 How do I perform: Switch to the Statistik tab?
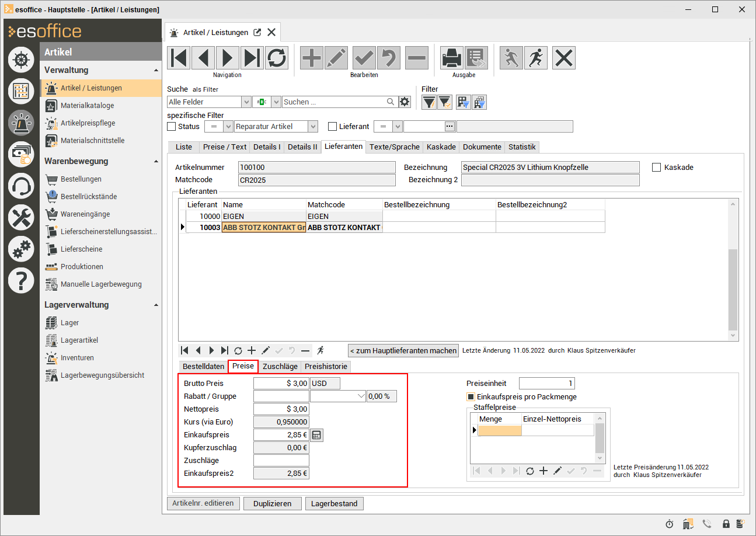(x=521, y=147)
